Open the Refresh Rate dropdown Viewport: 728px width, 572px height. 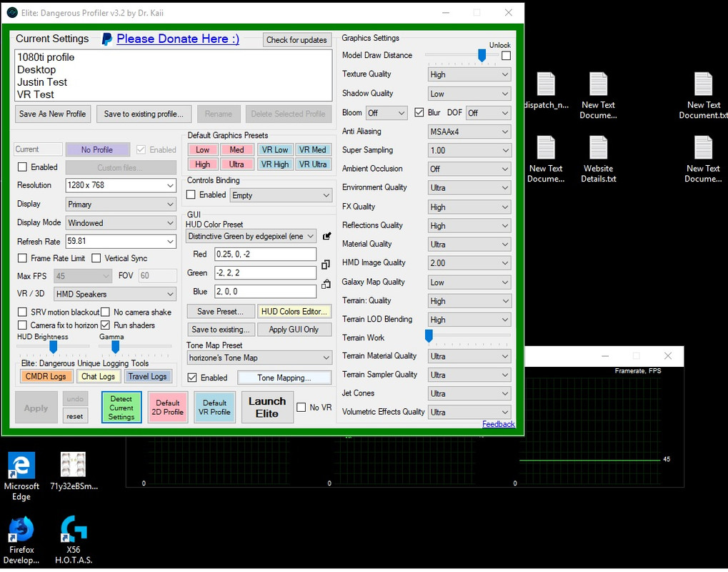tap(121, 241)
